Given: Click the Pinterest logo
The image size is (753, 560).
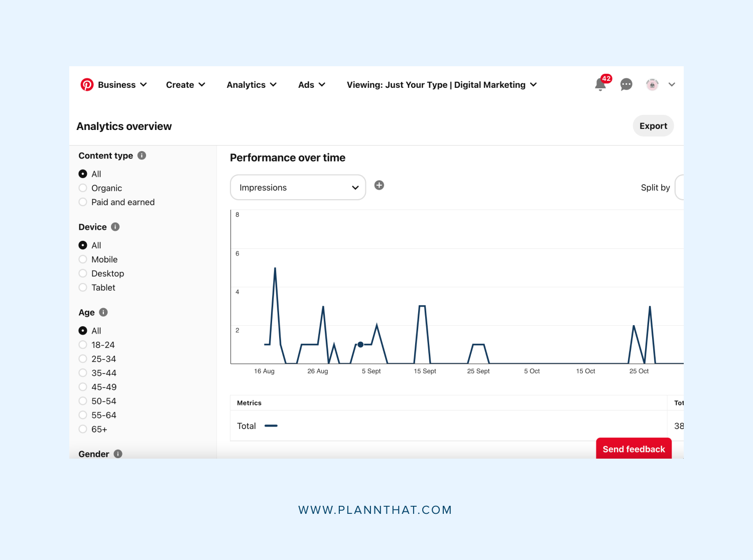Looking at the screenshot, I should (x=88, y=84).
